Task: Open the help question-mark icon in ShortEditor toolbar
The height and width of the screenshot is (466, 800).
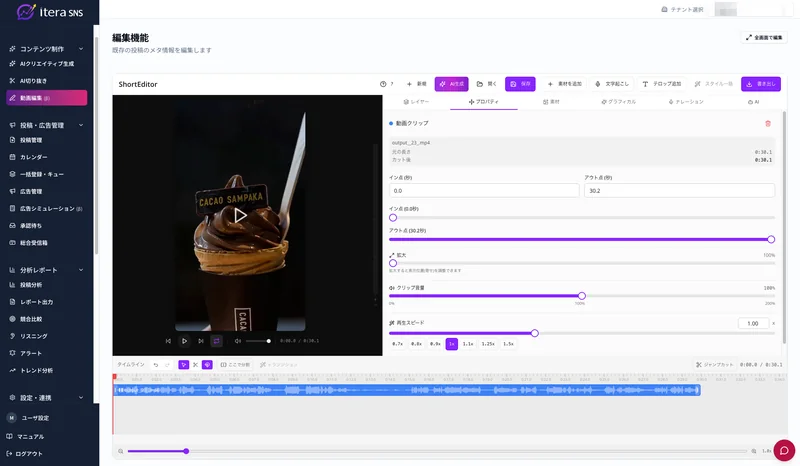Action: click(x=386, y=84)
